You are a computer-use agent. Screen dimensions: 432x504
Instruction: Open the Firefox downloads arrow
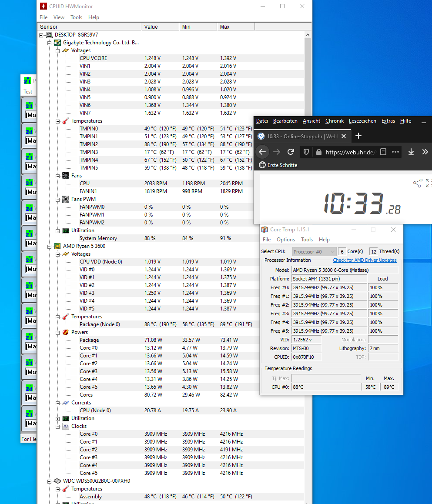[411, 152]
